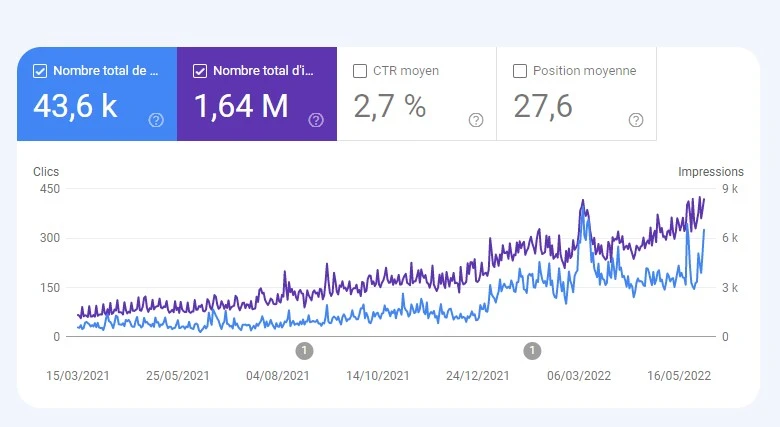Open help icon on the CTR moyen card
Viewport: 780px width, 427px height.
(x=476, y=120)
